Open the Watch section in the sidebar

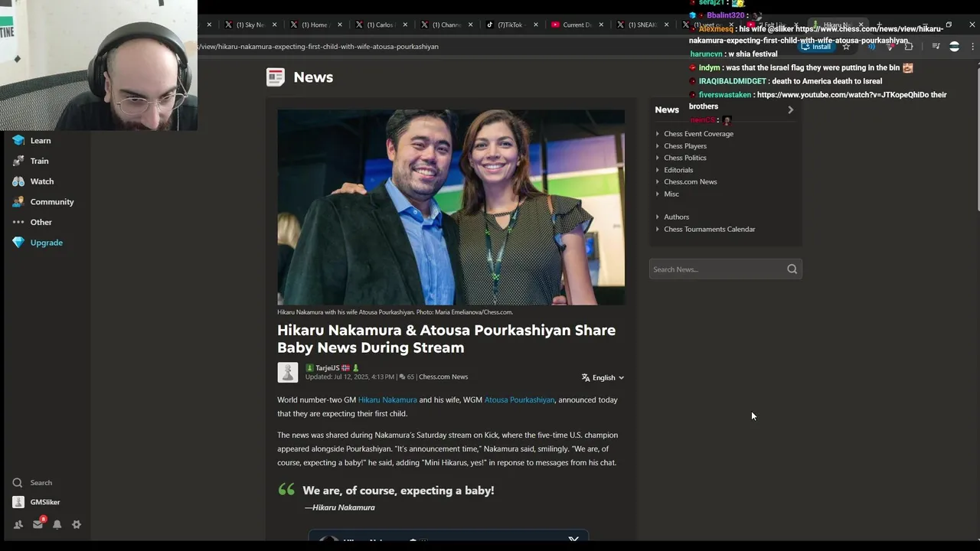32,181
